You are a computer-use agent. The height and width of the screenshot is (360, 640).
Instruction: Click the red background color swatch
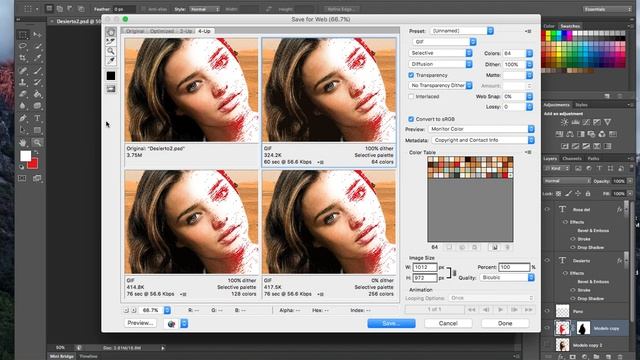point(34,164)
